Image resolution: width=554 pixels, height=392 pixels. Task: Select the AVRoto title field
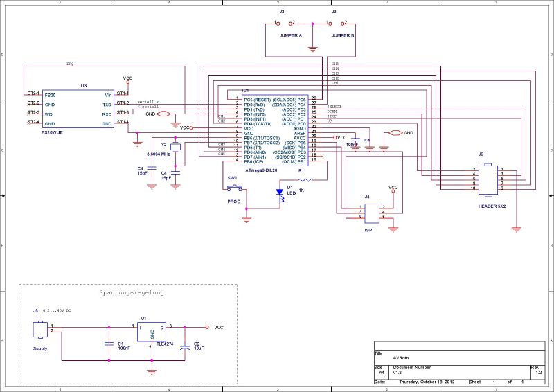click(x=400, y=359)
